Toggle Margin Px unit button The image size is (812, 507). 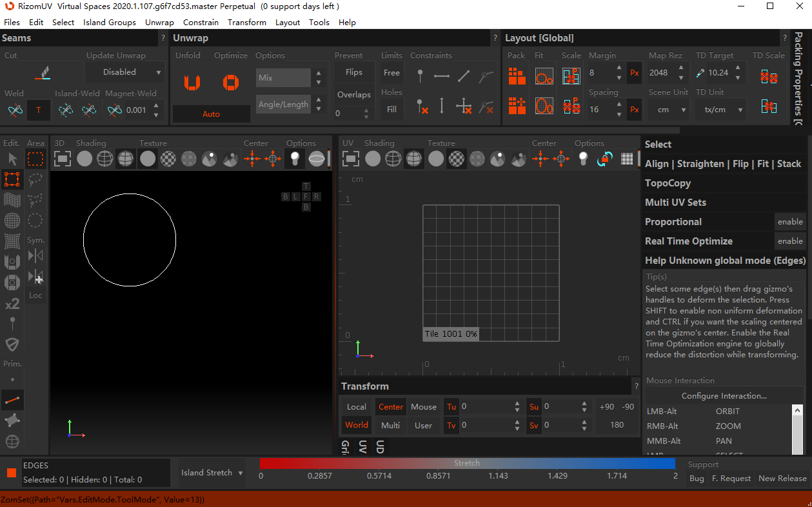tap(635, 73)
